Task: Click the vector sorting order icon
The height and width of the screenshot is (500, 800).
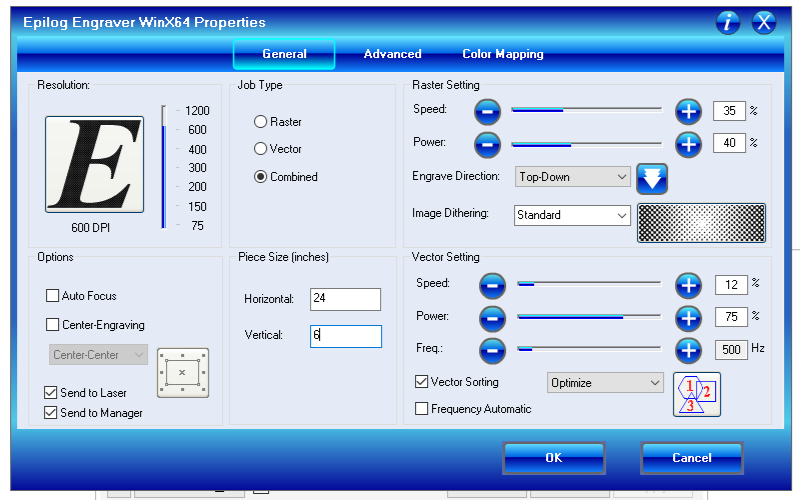Action: click(x=697, y=394)
